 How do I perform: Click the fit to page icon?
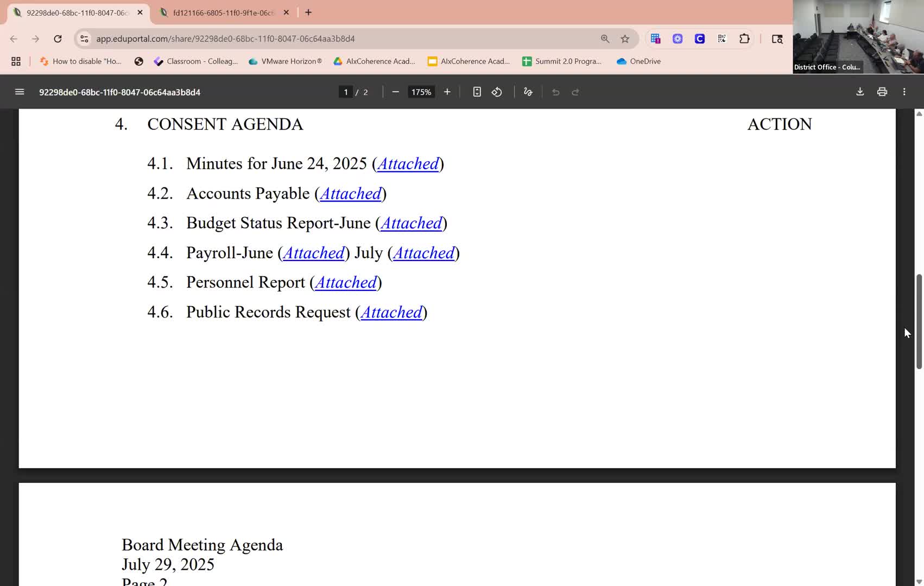477,92
